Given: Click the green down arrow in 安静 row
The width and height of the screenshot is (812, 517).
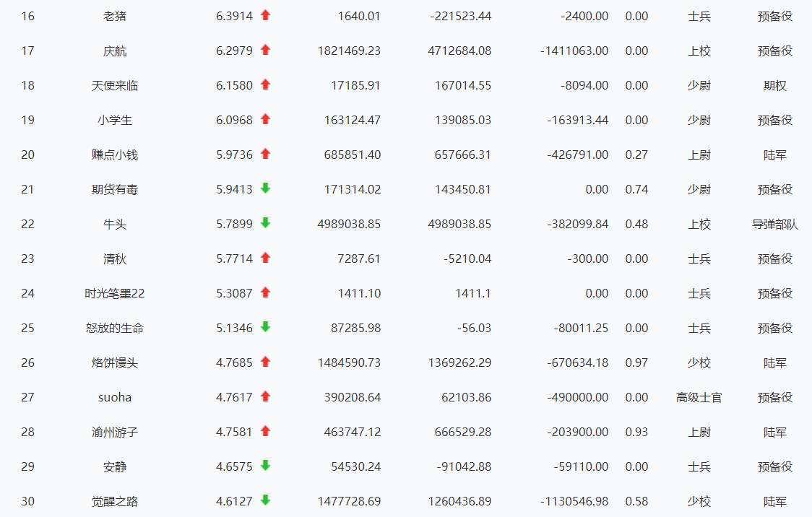Looking at the screenshot, I should [x=265, y=466].
